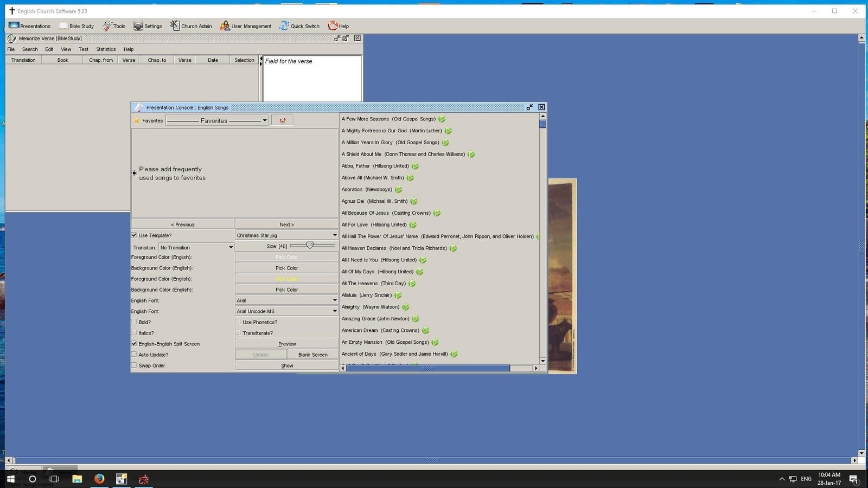The image size is (868, 488).
Task: Enable the Auto Update checkbox
Action: tap(134, 355)
